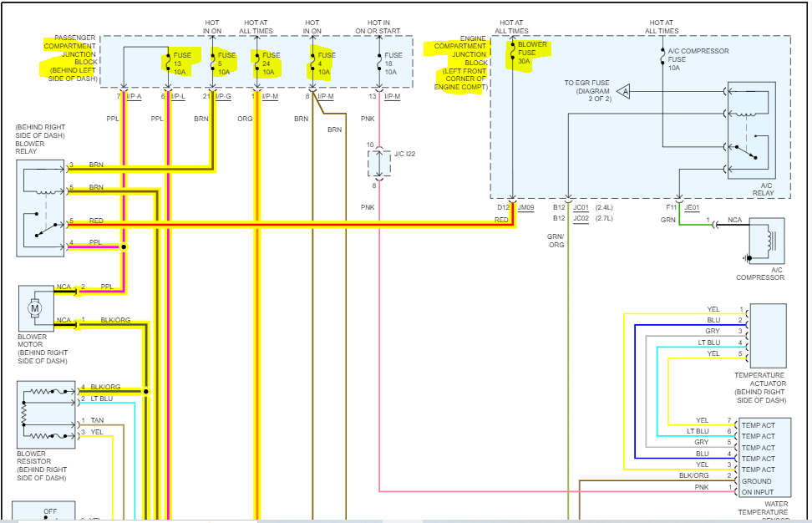Select the ON INPUT pin label
Viewport: 812px width, 523px height.
758,492
